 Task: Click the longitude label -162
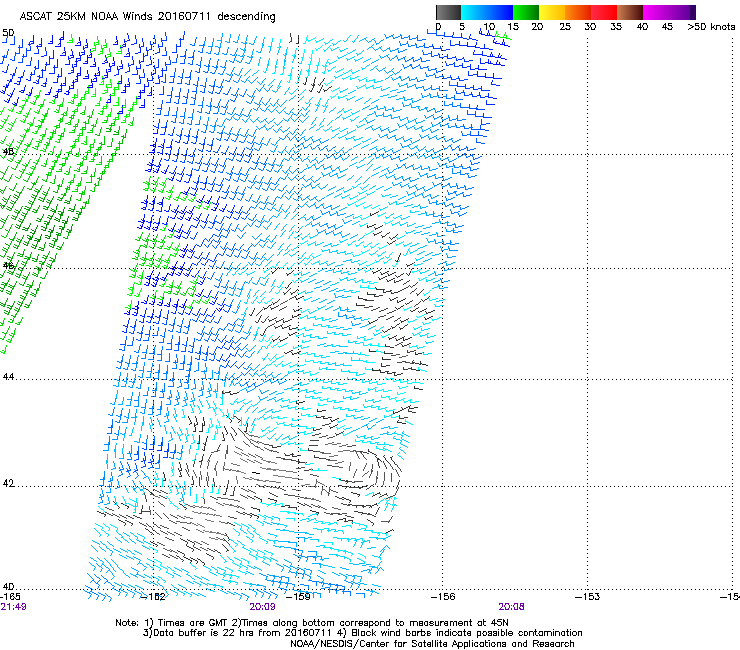154,597
